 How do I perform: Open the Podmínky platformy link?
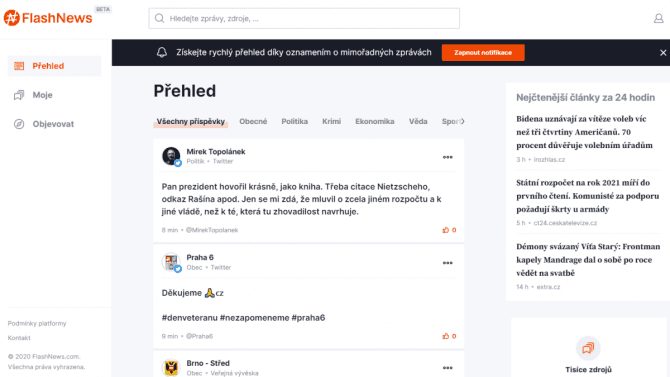(x=37, y=323)
